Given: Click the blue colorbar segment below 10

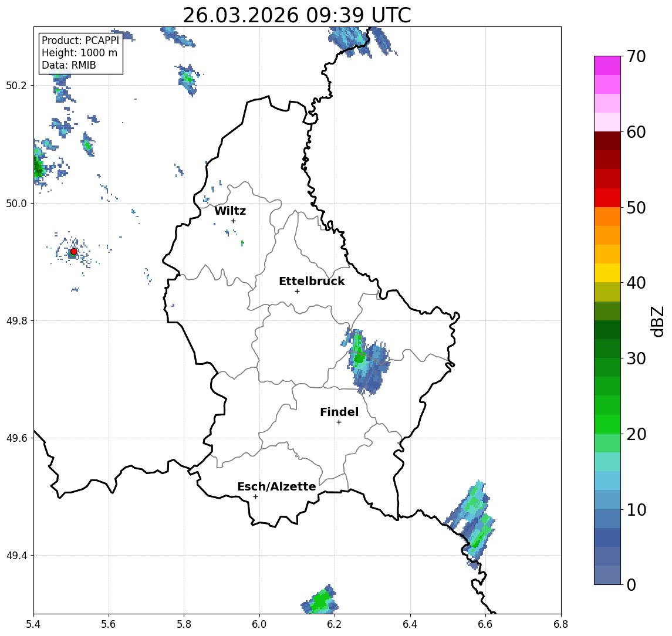Looking at the screenshot, I should coord(607,518).
